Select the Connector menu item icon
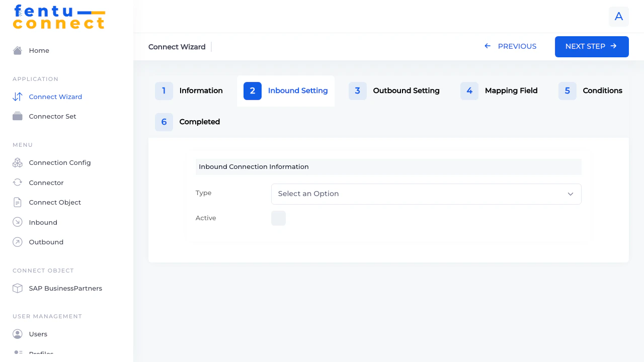 [x=17, y=183]
